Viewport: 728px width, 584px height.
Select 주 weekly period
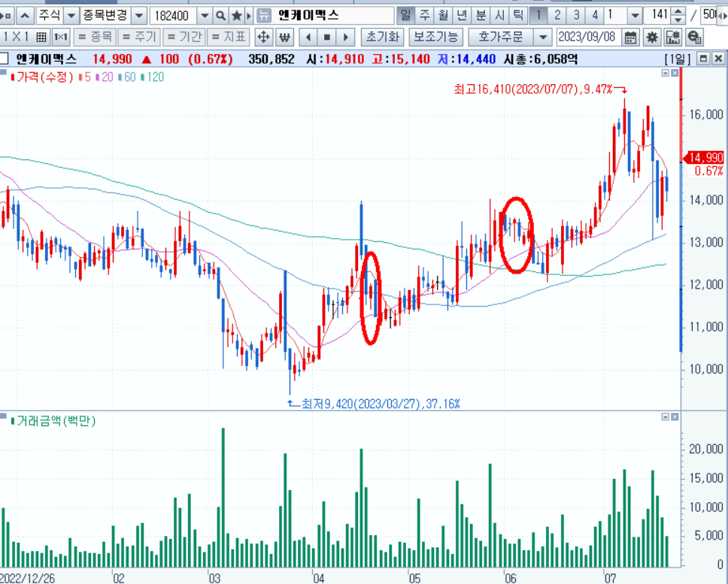click(425, 15)
